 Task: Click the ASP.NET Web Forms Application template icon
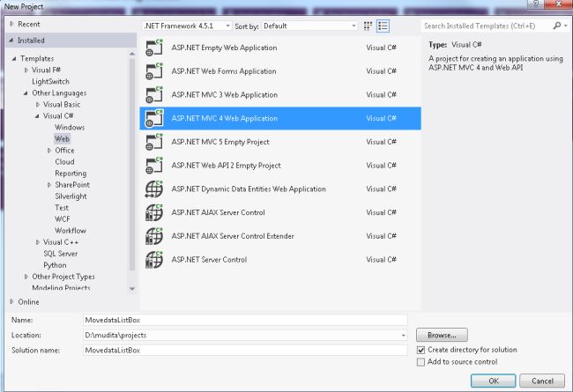click(154, 71)
